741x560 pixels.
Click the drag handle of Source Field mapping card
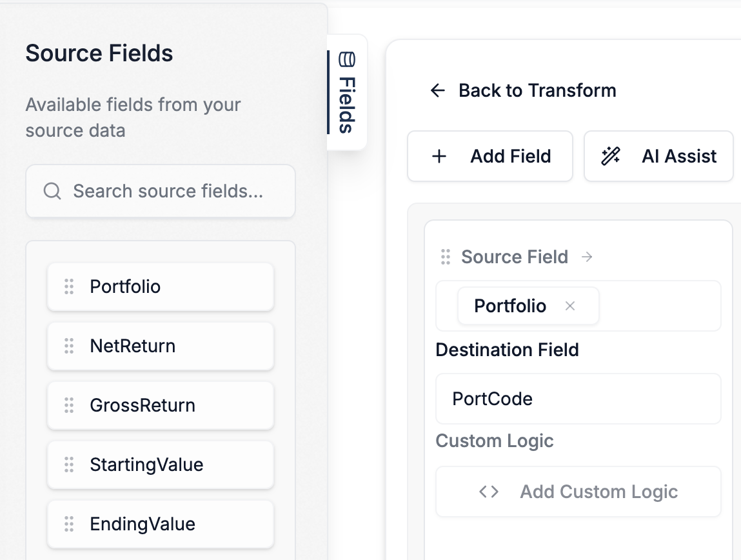click(x=445, y=257)
